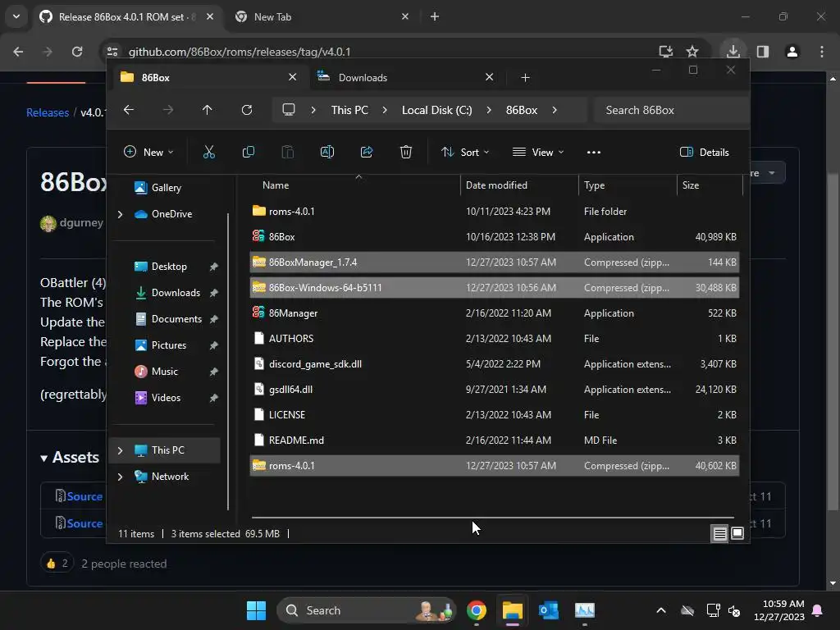
Task: Open Outlook from the taskbar
Action: point(548,610)
